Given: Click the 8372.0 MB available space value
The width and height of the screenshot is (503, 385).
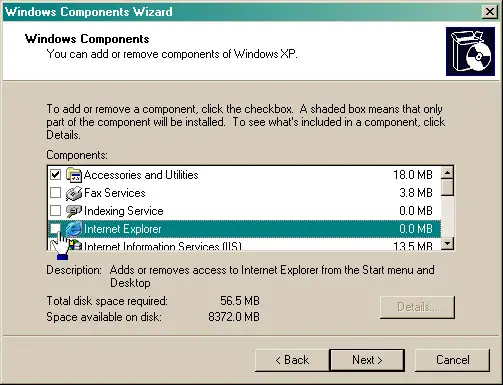Looking at the screenshot, I should [234, 317].
